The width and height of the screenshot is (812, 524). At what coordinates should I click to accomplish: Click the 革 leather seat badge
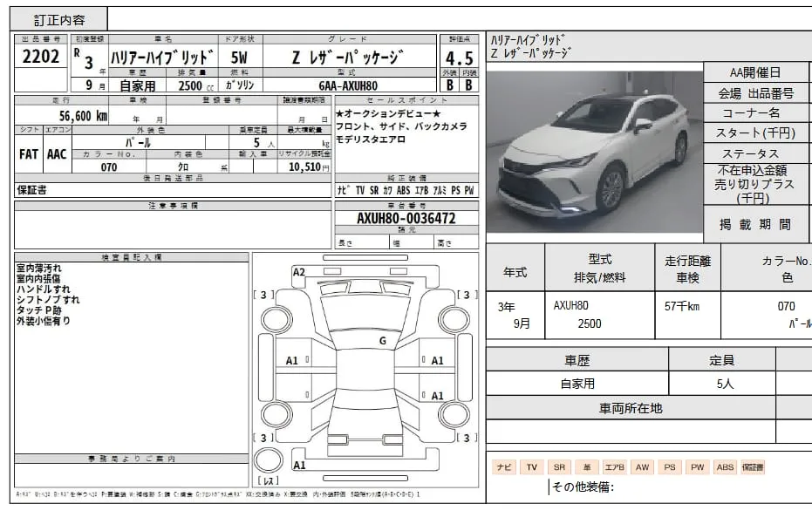(x=587, y=467)
